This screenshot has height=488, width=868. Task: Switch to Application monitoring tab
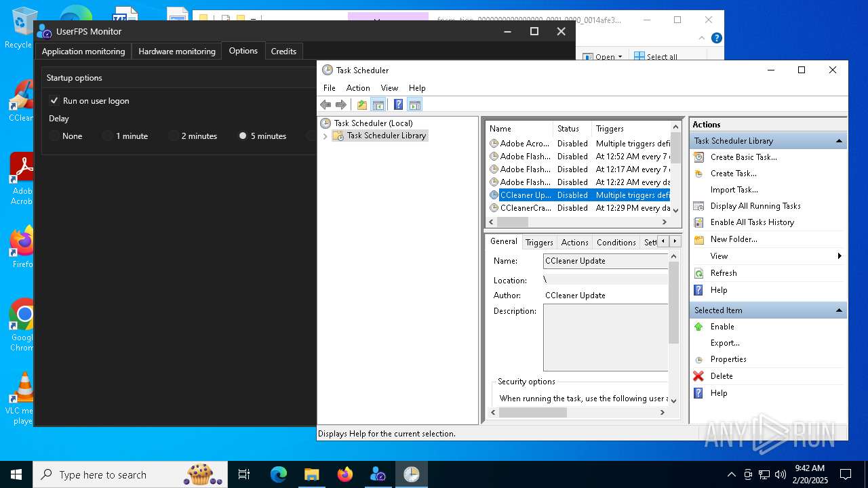click(83, 51)
